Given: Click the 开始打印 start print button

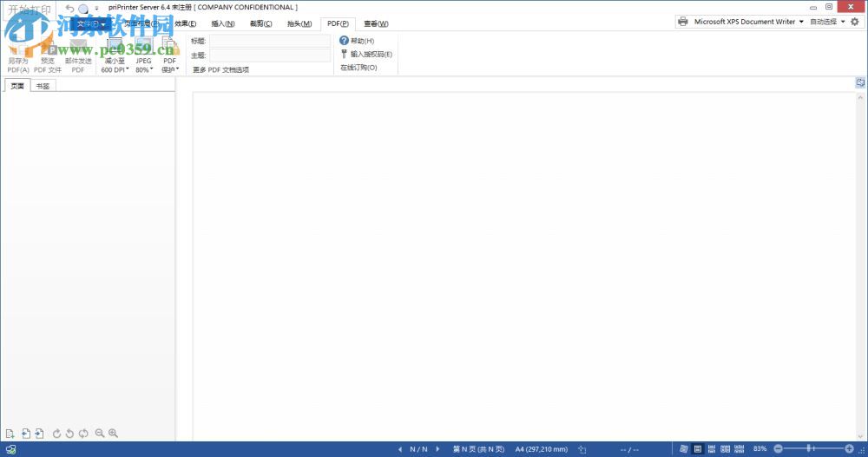Looking at the screenshot, I should (x=29, y=10).
